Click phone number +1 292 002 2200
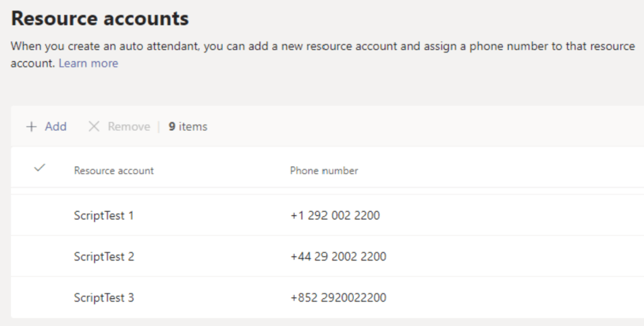The height and width of the screenshot is (326, 644). 335,216
